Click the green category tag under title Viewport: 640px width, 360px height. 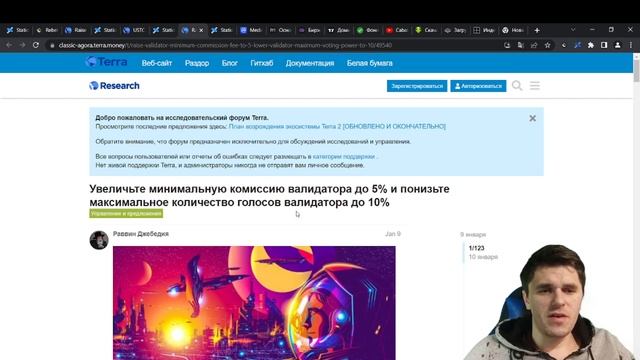126,213
